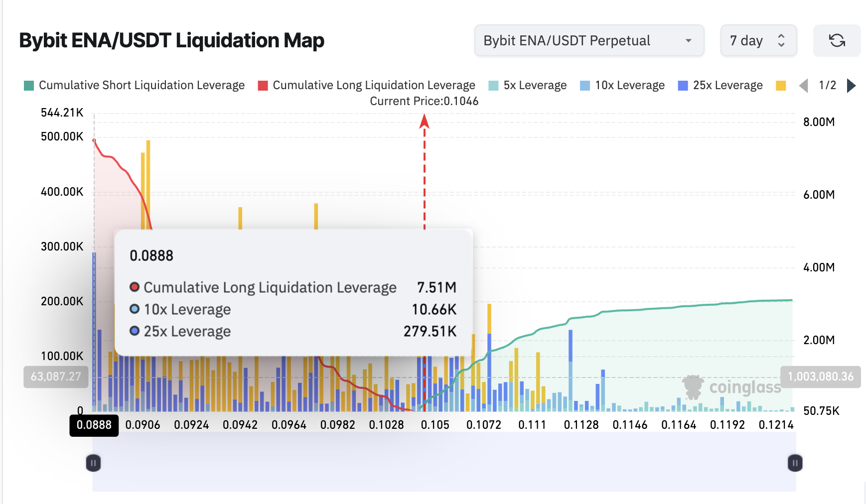Go to next legend page arrow
The width and height of the screenshot is (866, 504).
[852, 86]
